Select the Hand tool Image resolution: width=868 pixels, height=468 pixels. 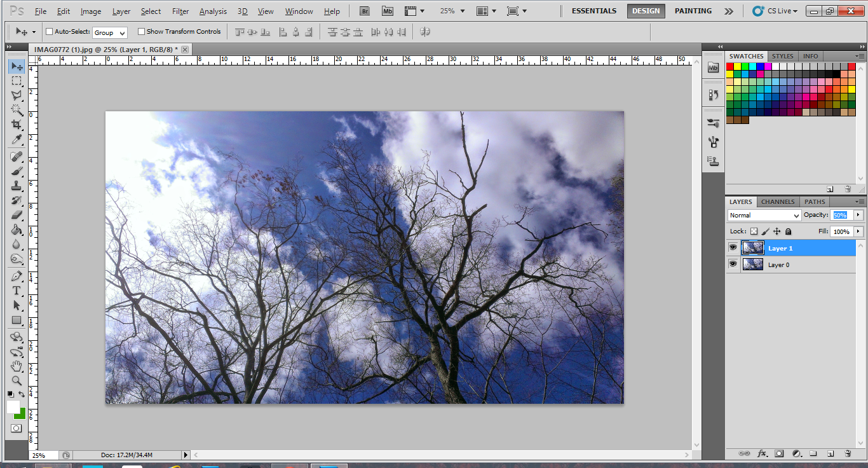pos(17,366)
